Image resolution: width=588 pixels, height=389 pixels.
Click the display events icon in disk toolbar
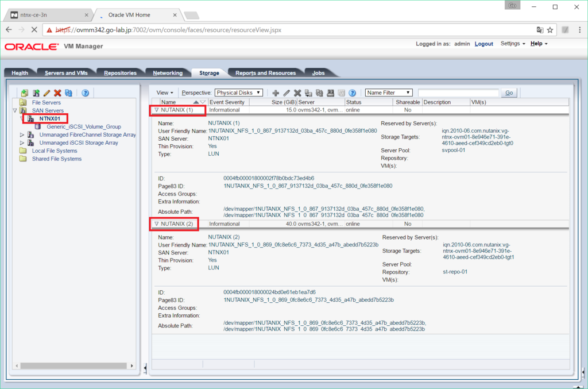point(341,93)
